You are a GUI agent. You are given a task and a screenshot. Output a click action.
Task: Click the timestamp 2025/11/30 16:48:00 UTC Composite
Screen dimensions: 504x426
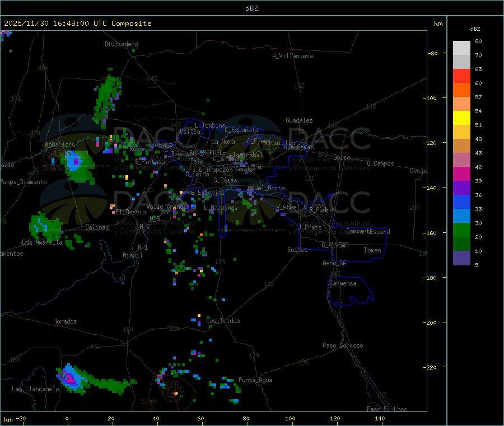click(x=77, y=24)
